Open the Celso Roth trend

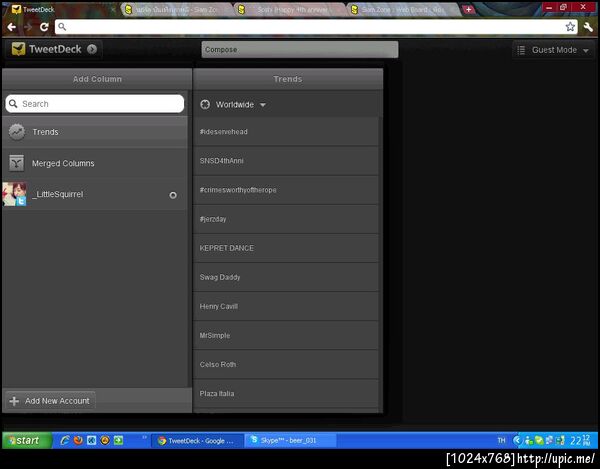click(286, 364)
